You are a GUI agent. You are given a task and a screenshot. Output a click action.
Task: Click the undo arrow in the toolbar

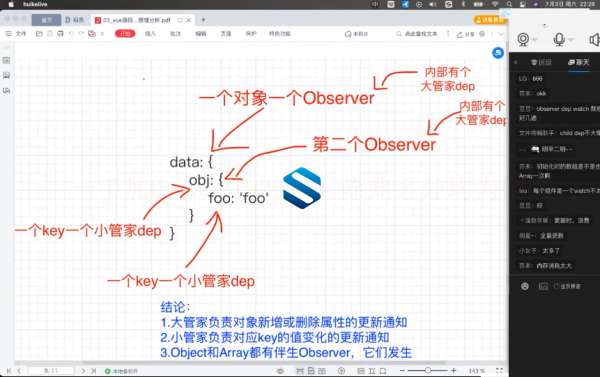[71, 34]
